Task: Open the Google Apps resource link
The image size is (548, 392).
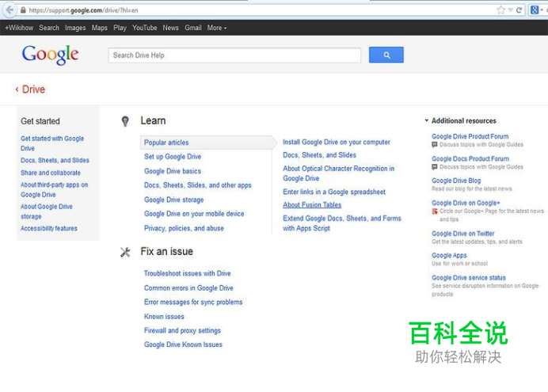Action: pos(449,255)
